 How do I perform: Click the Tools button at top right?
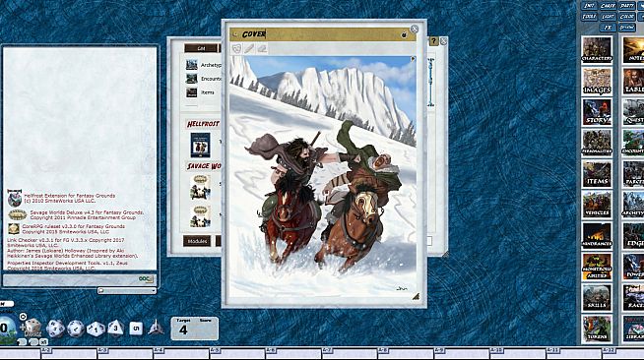click(589, 17)
